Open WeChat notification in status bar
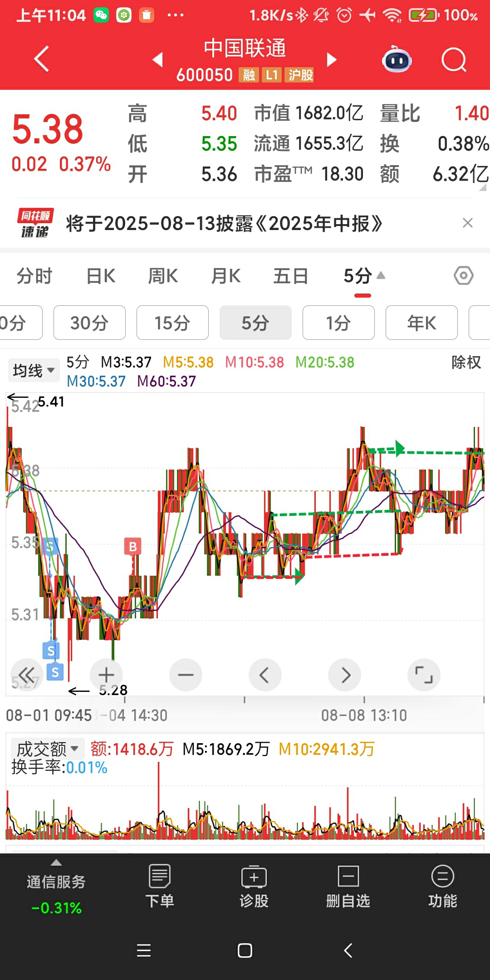The height and width of the screenshot is (980, 490). coord(101,15)
